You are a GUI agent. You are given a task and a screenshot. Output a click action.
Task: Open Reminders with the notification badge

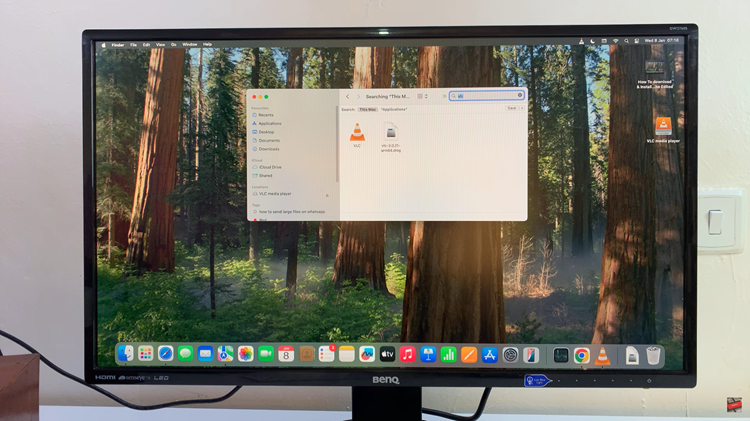pos(327,354)
